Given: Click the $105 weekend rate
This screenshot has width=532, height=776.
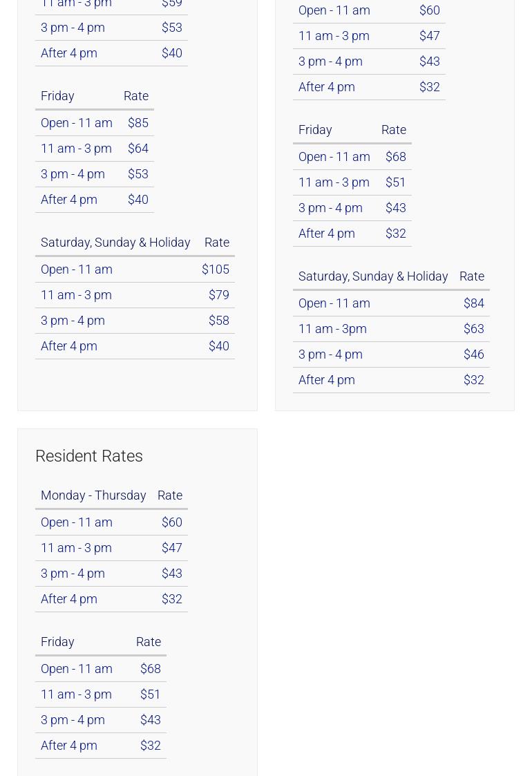Looking at the screenshot, I should pyautogui.click(x=215, y=269).
